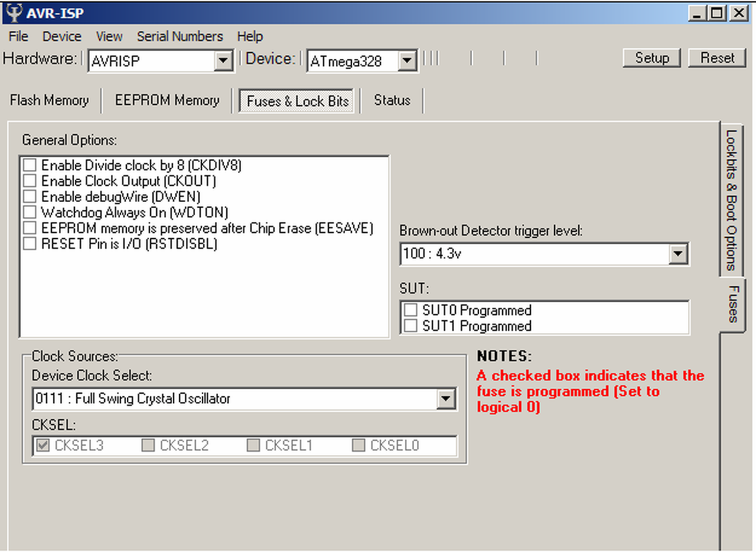This screenshot has width=756, height=552.
Task: Check SUT0 Programmed checkbox
Action: 410,310
